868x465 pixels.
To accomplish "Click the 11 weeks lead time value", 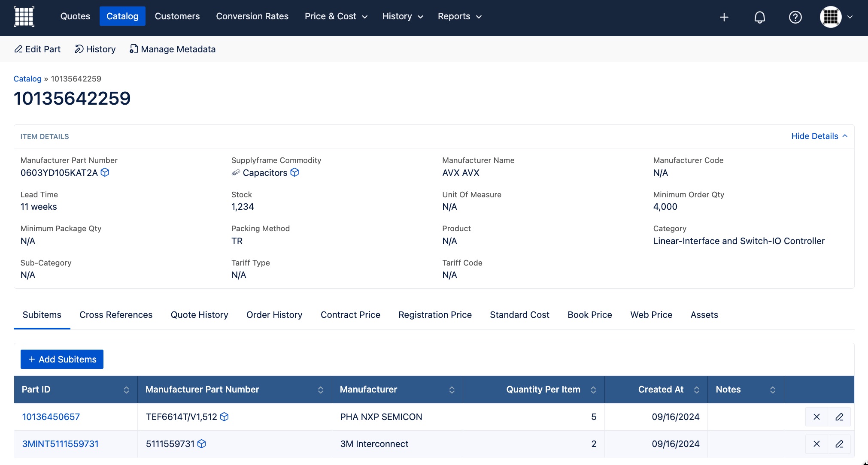I will tap(39, 207).
